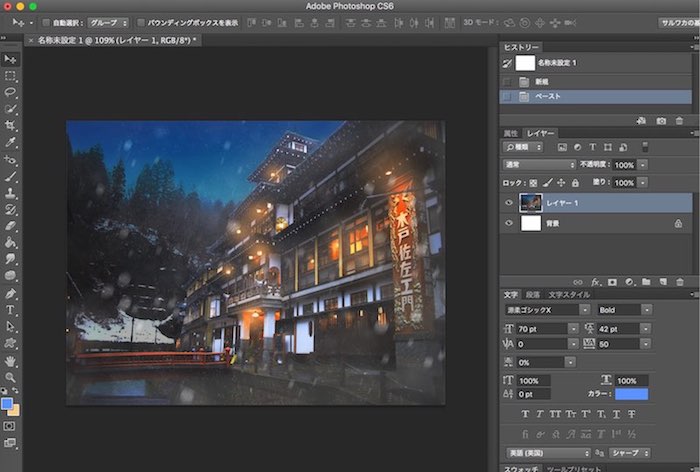
Task: Switch to the 属性 tab
Action: coord(510,133)
